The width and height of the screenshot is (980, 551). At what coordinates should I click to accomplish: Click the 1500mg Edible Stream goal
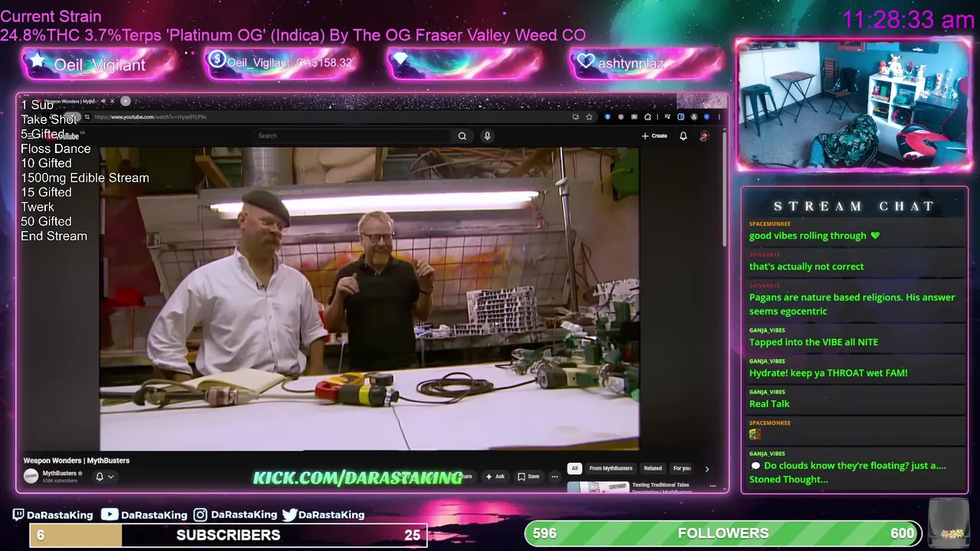(x=85, y=178)
